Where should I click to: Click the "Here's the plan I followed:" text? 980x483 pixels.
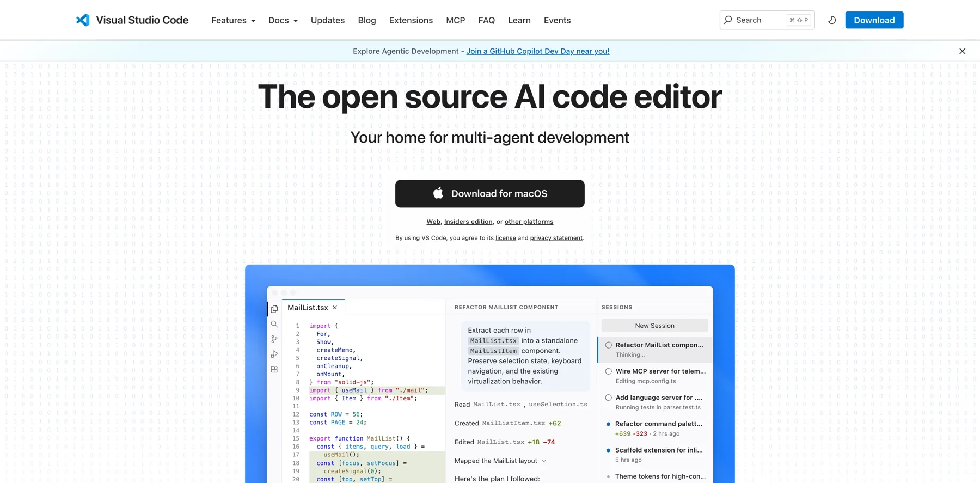coord(497,479)
